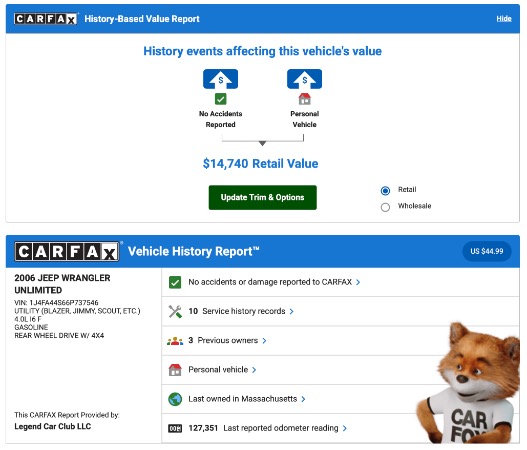Expand the Last reported odometer reading chevron
Viewport: 527px width, 450px height.
point(344,428)
